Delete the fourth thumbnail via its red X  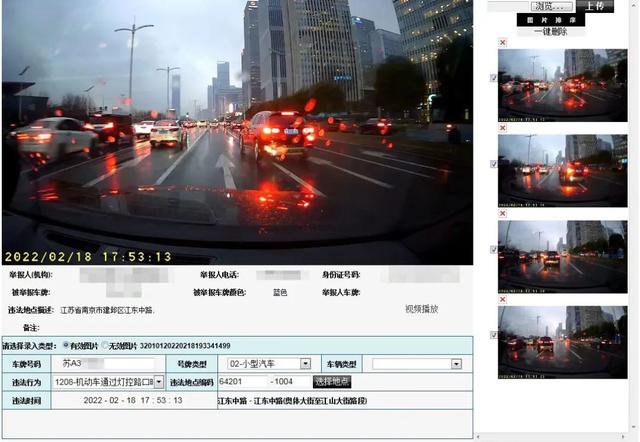(503, 300)
